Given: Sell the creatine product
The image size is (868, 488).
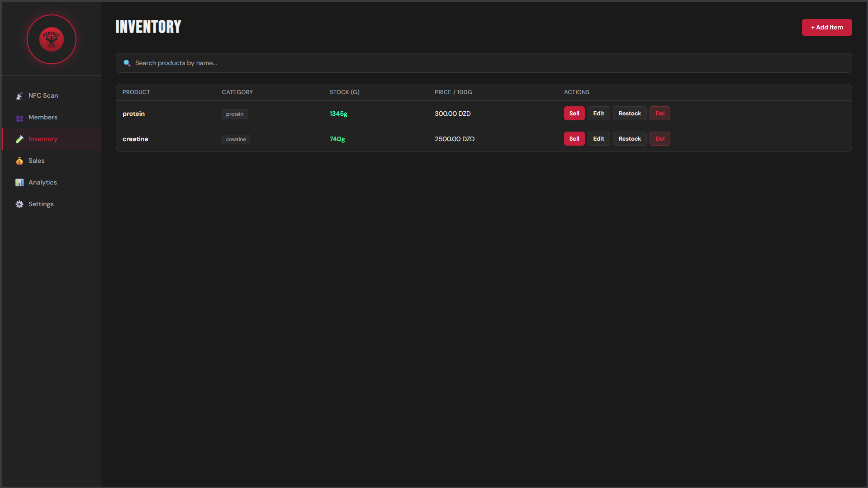Looking at the screenshot, I should click(x=574, y=139).
